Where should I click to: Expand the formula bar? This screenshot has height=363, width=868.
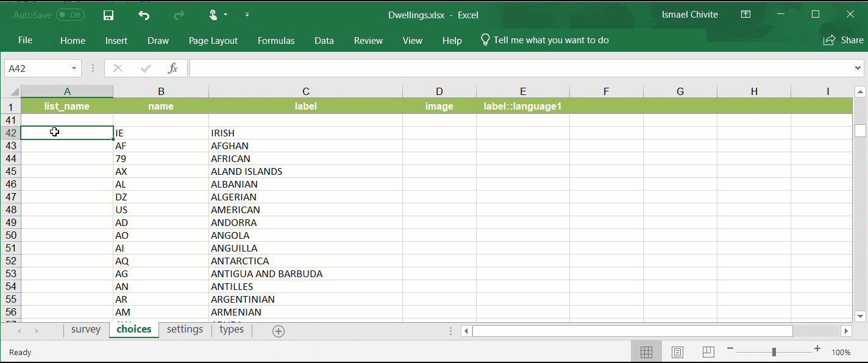coord(858,68)
